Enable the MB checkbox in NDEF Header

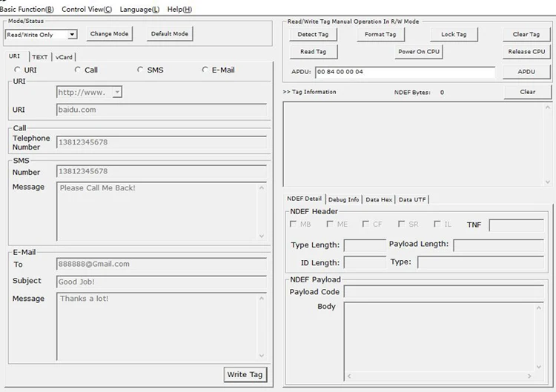pos(294,224)
